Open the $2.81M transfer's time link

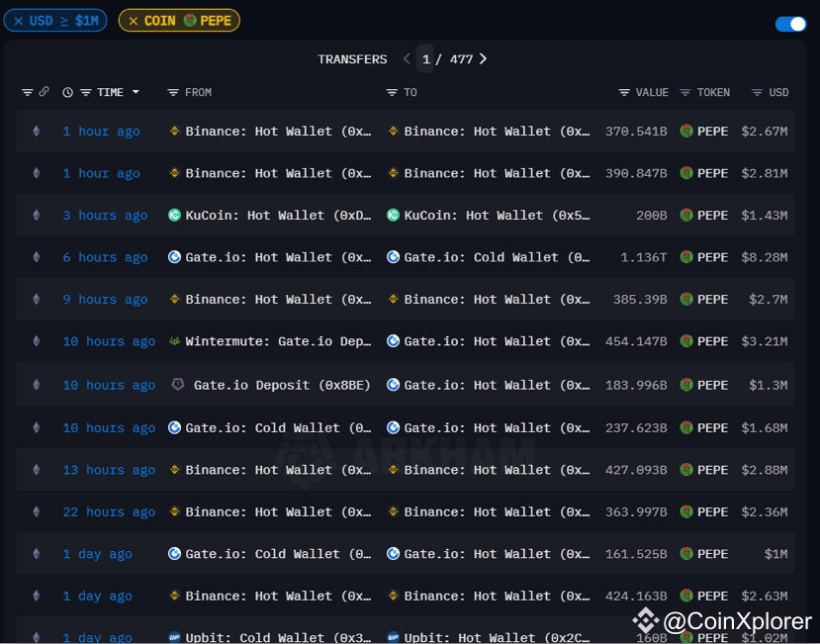pyautogui.click(x=102, y=173)
